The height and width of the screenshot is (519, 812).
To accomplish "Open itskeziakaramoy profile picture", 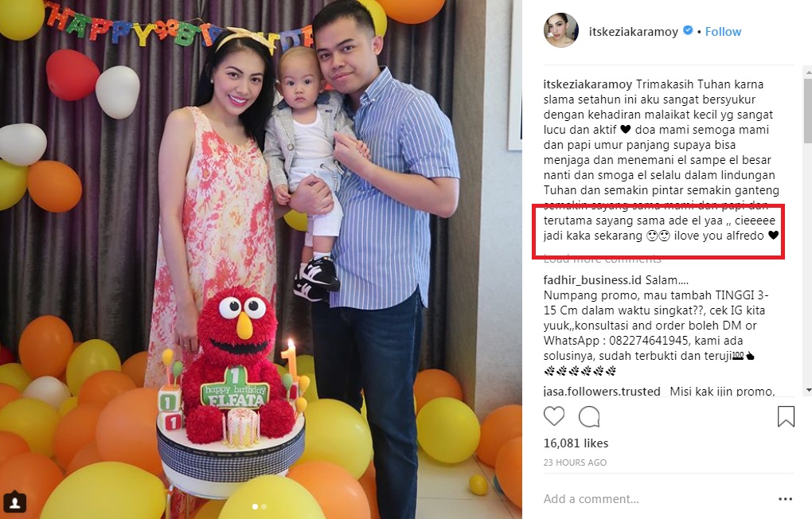I will click(561, 30).
